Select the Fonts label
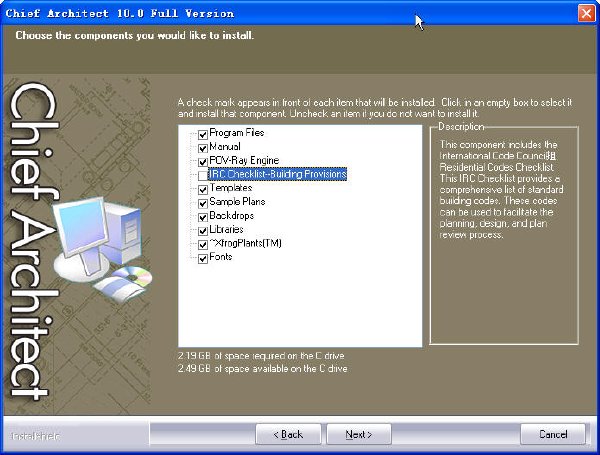The image size is (600, 455). (220, 257)
